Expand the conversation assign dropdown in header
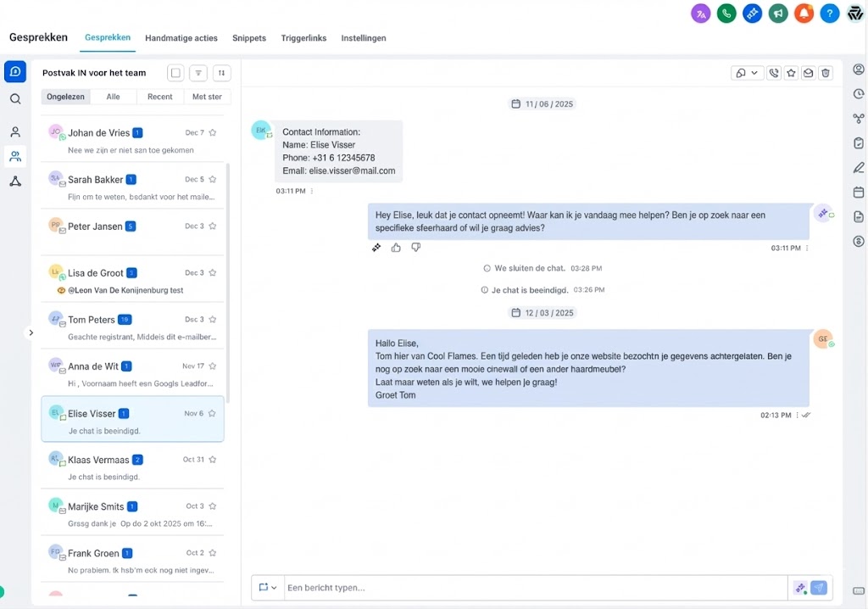The height and width of the screenshot is (609, 868). [x=747, y=73]
